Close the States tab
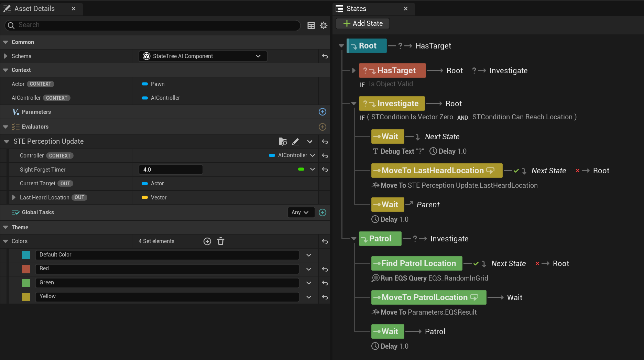Screen dimensions: 644x360 pos(406,9)
